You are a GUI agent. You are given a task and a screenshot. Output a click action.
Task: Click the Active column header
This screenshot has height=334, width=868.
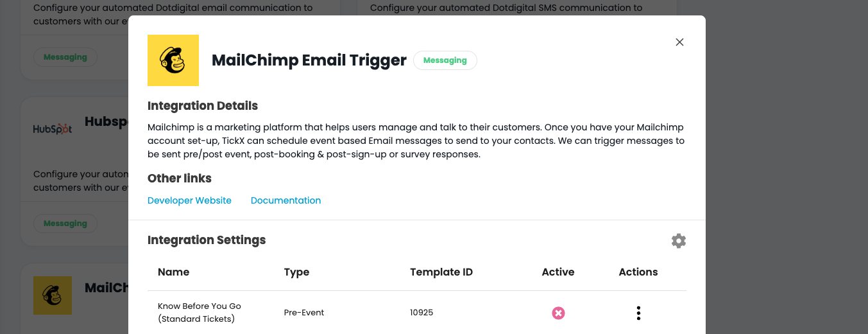pyautogui.click(x=557, y=272)
